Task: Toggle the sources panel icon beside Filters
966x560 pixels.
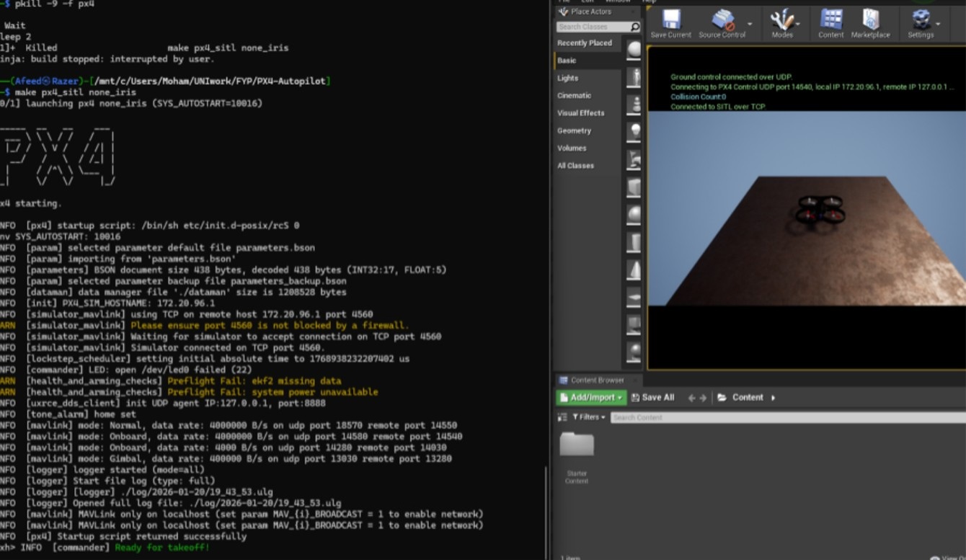Action: (562, 417)
